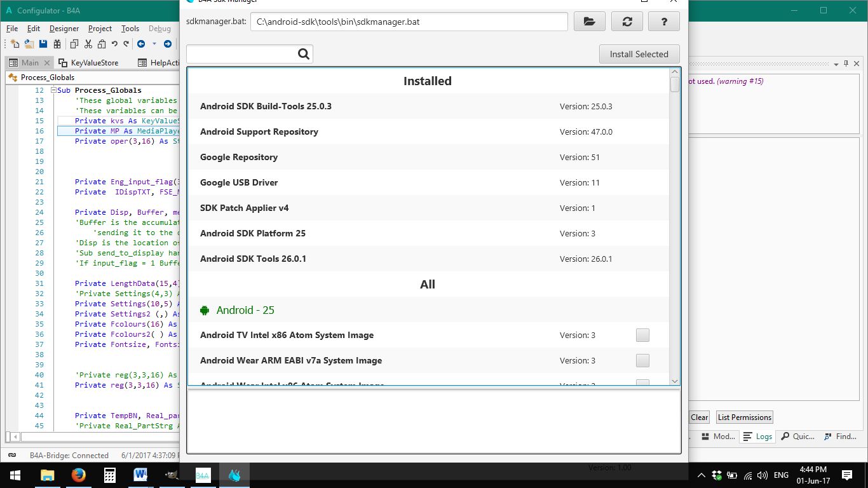
Task: Click the copy icon in B4A toolbar
Action: pos(74,44)
